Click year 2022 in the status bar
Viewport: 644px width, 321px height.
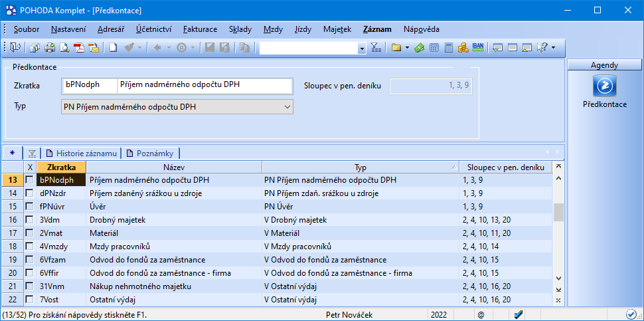439,315
